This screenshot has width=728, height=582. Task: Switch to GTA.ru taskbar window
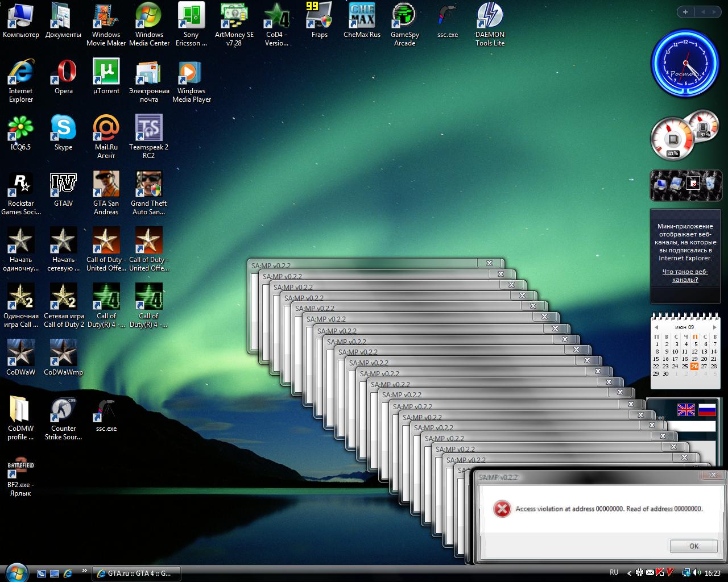pos(135,573)
